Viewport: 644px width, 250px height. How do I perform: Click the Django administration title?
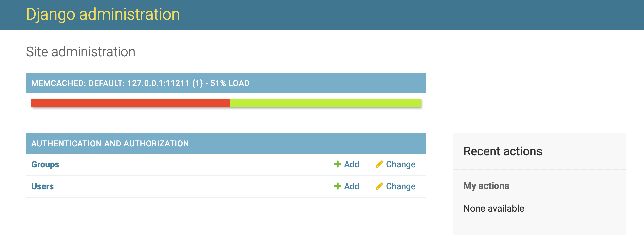pos(103,14)
